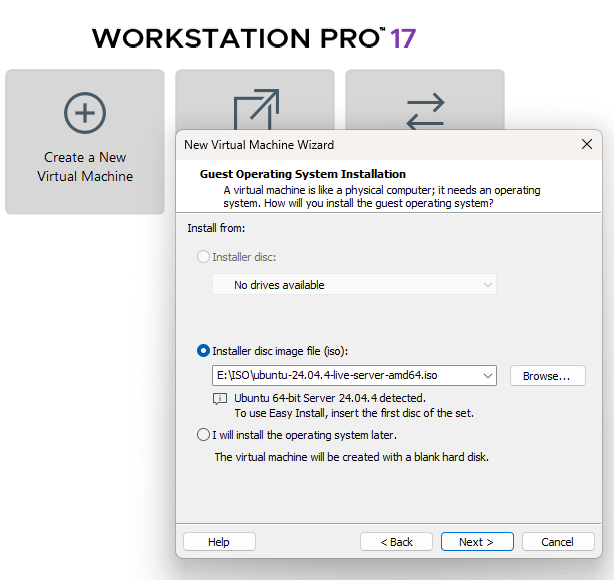
Task: Go to previous step with Back button
Action: tap(396, 542)
